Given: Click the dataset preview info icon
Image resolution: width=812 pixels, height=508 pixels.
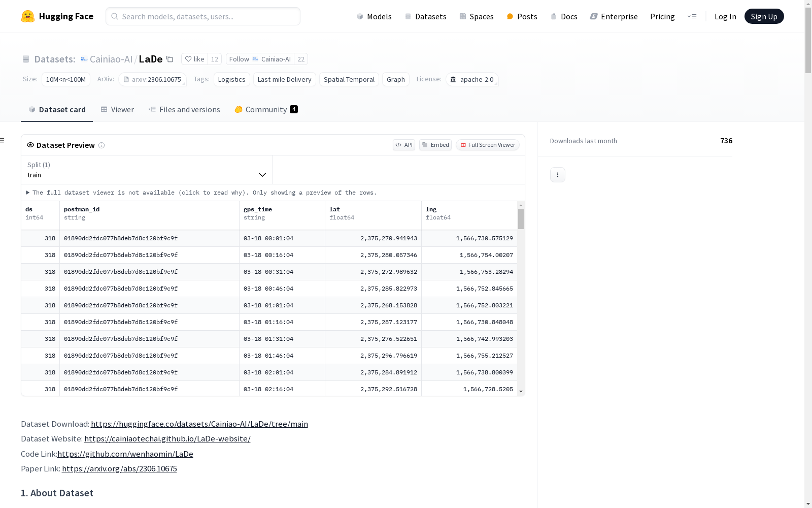Looking at the screenshot, I should point(101,145).
